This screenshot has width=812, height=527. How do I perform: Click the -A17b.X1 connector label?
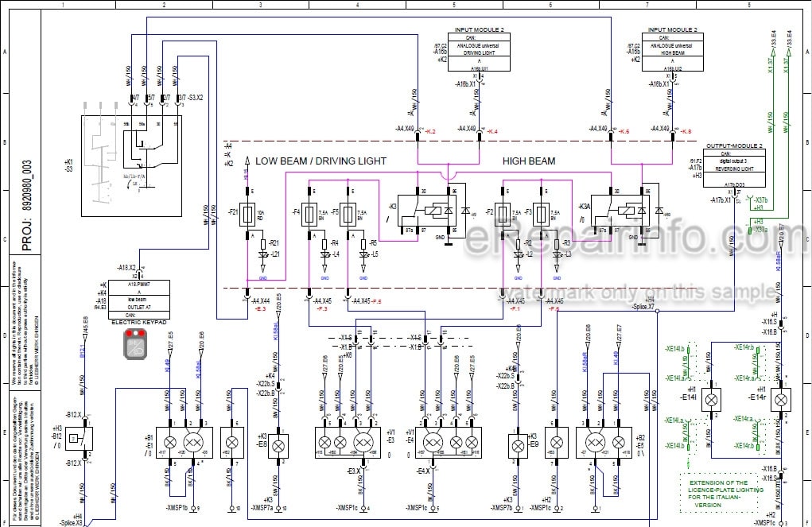coord(721,200)
